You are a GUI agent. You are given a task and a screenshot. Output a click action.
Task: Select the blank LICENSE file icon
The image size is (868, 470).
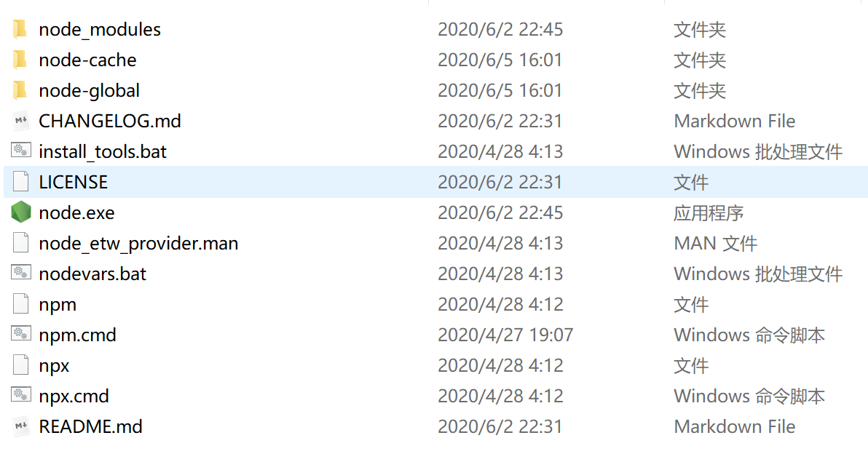point(21,181)
